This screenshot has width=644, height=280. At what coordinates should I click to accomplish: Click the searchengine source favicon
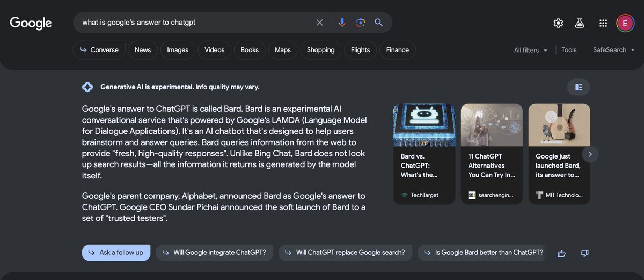(472, 195)
